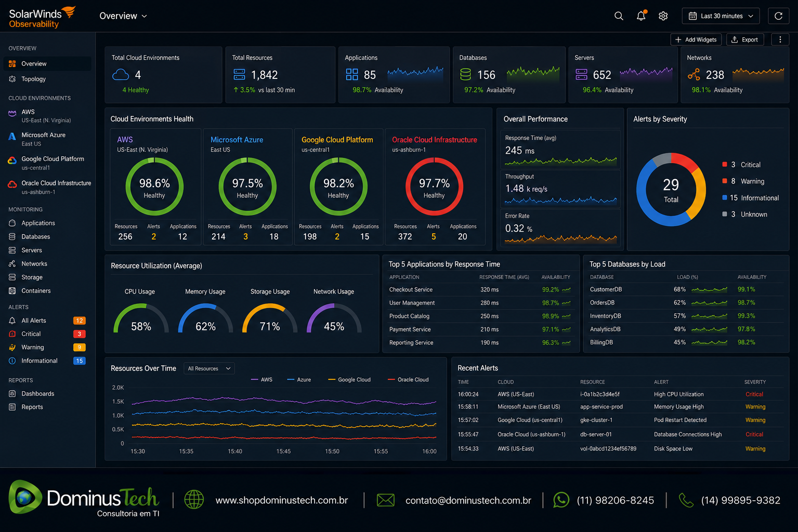Click Oracle Cloud Infrastructure health card title

[x=435, y=140]
